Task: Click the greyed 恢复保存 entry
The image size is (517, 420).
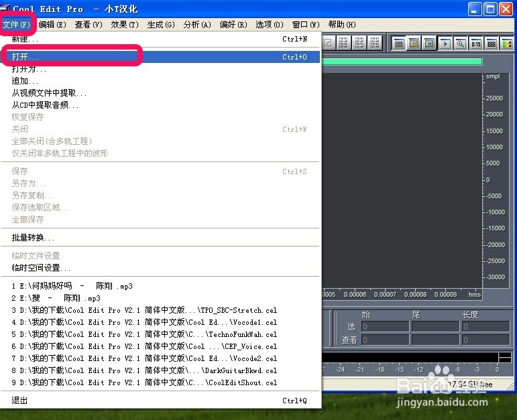Action: click(x=160, y=117)
